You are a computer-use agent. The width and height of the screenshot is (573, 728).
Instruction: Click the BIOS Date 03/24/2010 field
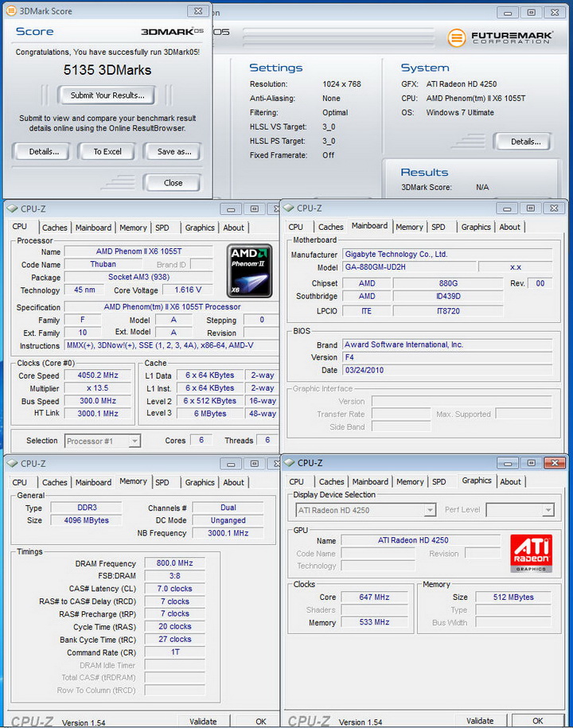tap(447, 370)
